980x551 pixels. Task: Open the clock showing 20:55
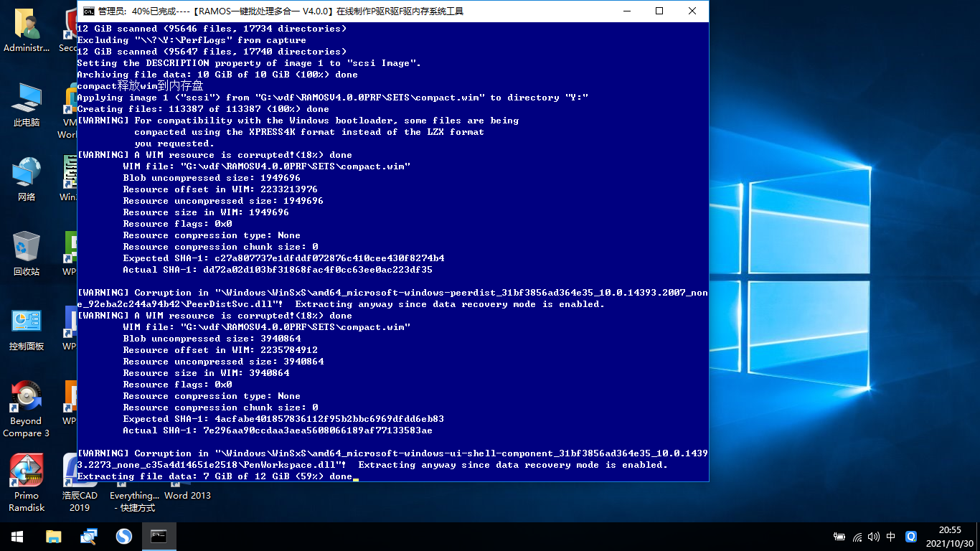coord(949,536)
